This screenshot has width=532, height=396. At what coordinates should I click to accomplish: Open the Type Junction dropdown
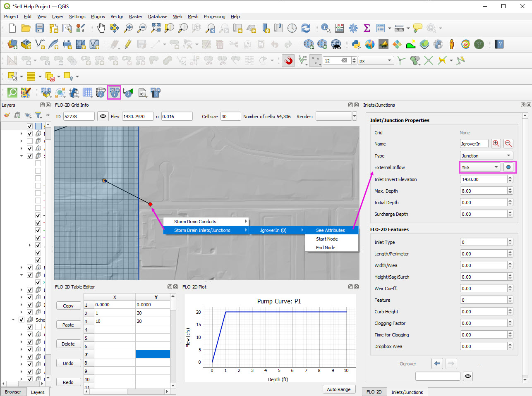[x=486, y=156]
